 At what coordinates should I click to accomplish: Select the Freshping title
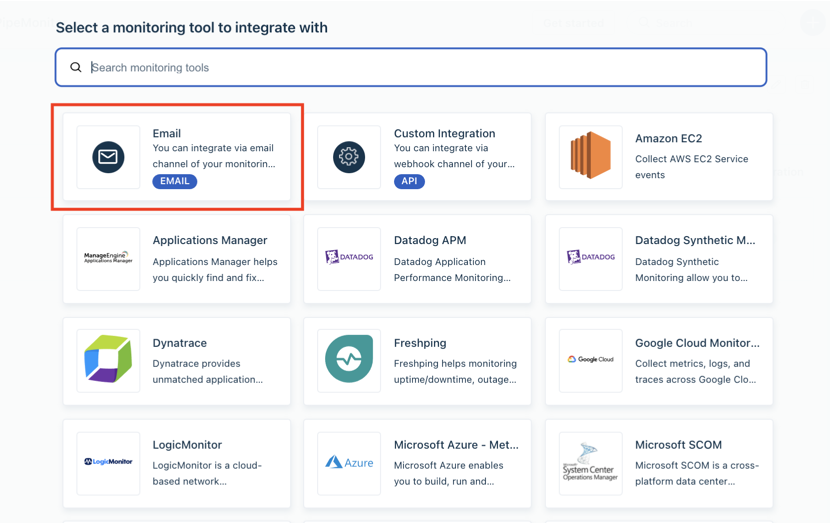[x=420, y=343]
